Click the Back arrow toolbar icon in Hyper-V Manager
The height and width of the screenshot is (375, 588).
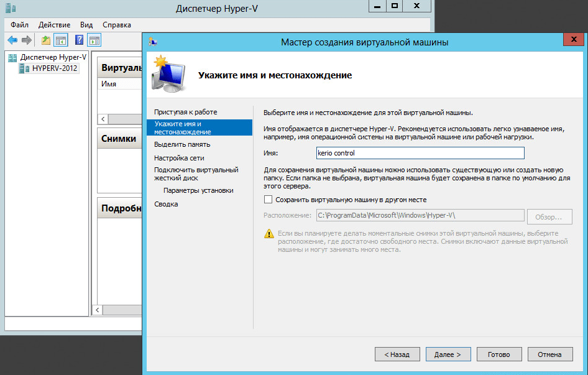pyautogui.click(x=12, y=40)
